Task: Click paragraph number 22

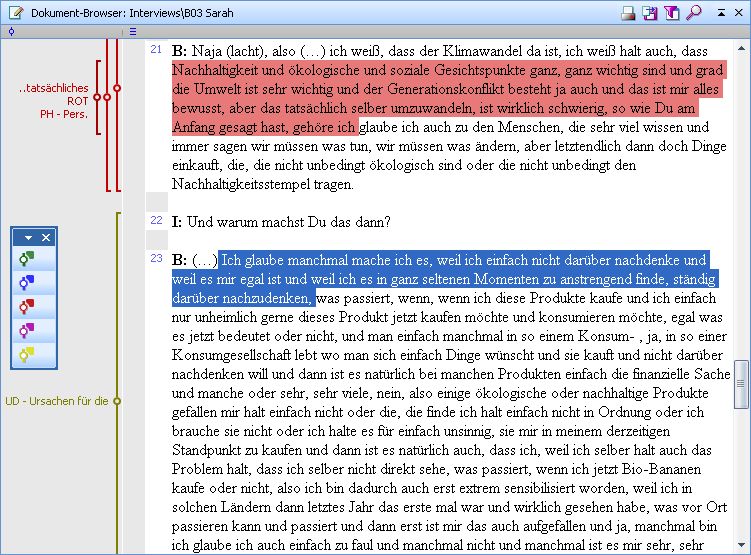Action: [x=156, y=220]
